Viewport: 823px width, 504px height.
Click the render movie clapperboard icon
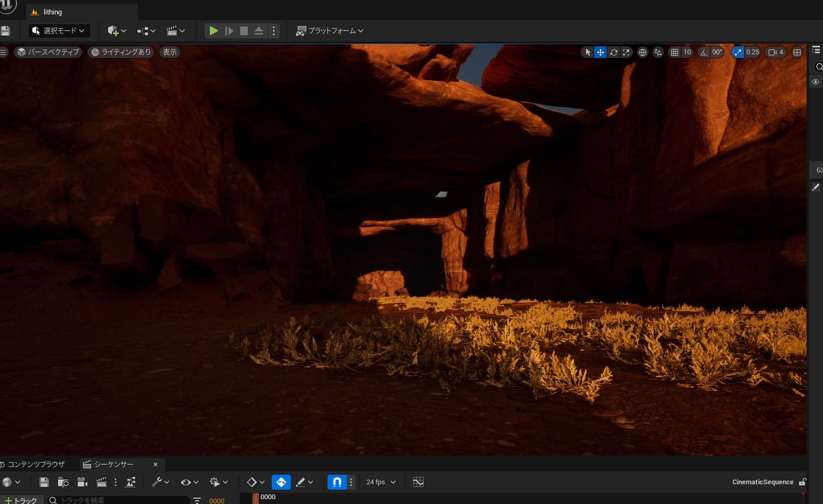point(101,482)
